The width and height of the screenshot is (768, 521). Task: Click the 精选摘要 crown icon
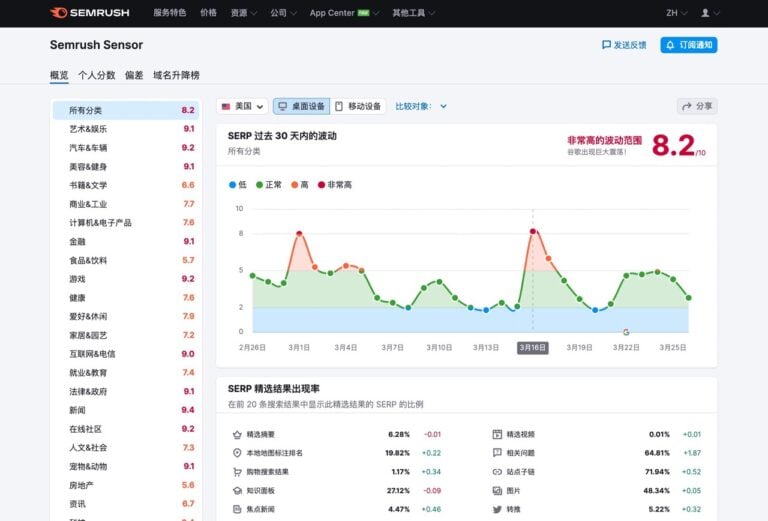pyautogui.click(x=237, y=434)
